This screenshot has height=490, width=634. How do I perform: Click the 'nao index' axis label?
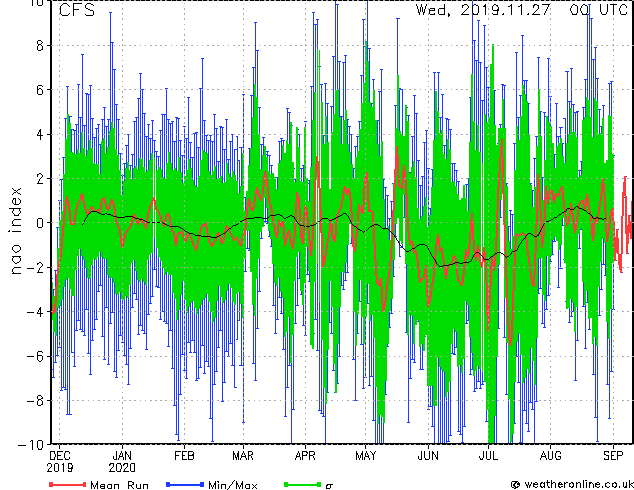point(15,231)
